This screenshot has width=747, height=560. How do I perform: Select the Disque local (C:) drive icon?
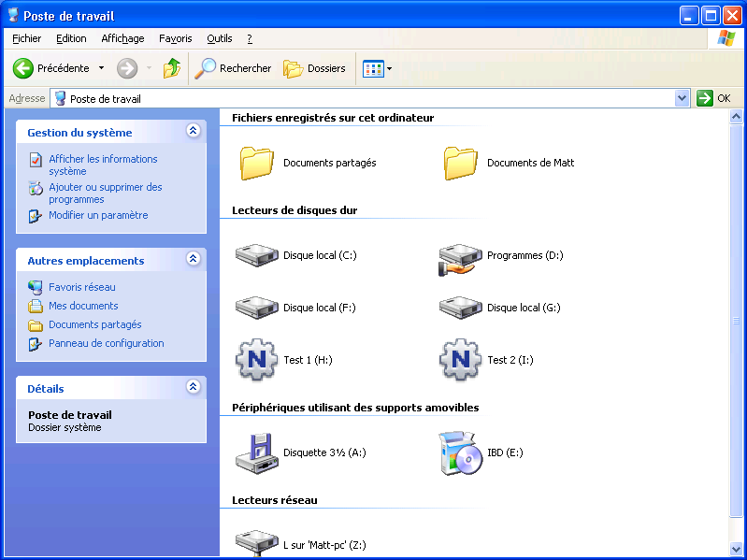[257, 255]
